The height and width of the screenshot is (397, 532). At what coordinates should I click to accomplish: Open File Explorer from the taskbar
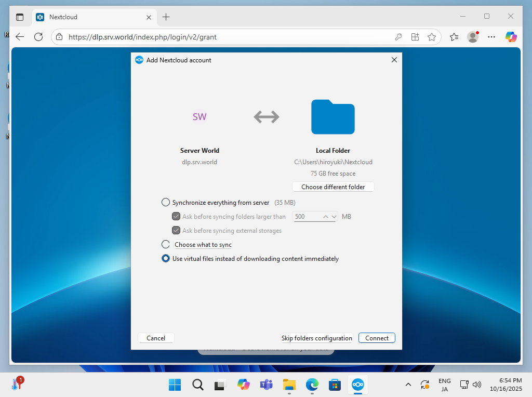click(289, 385)
